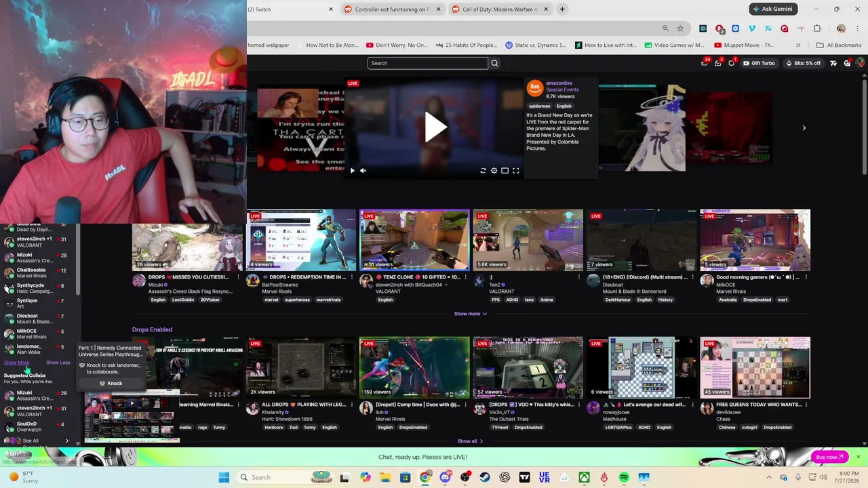Toggle fullscreen on the featured player
Screen dimensions: 868x488
(515, 171)
